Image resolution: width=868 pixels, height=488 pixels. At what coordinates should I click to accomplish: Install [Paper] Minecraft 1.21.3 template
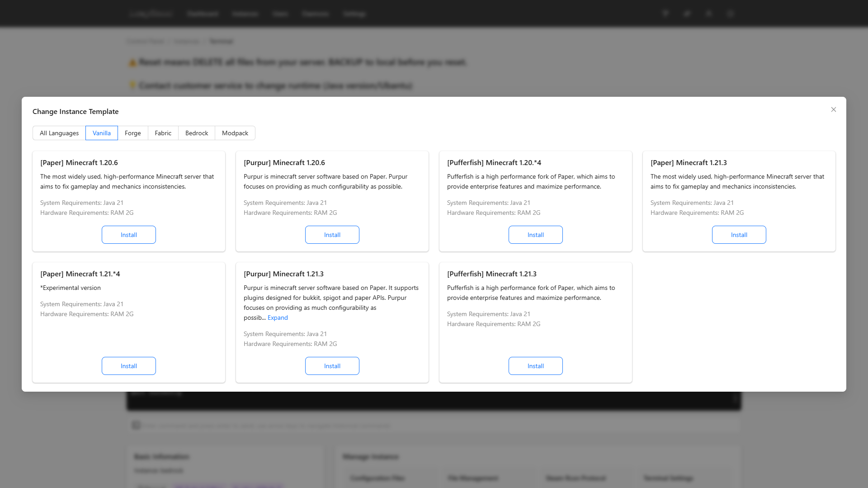click(739, 235)
